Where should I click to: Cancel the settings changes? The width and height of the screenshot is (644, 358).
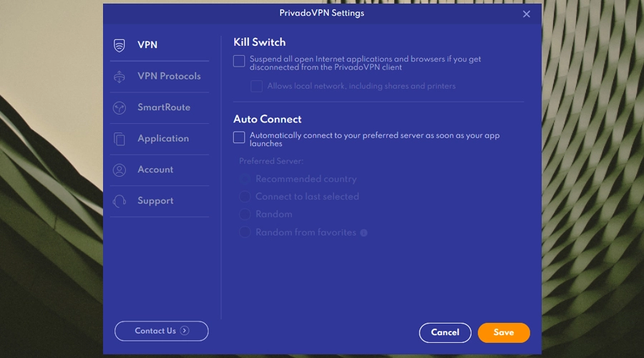click(x=445, y=332)
